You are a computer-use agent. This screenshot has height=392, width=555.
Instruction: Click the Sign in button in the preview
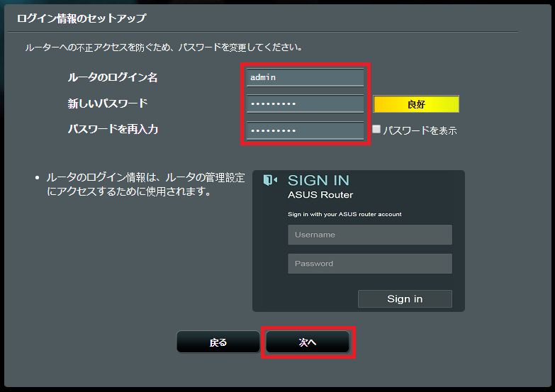click(405, 299)
